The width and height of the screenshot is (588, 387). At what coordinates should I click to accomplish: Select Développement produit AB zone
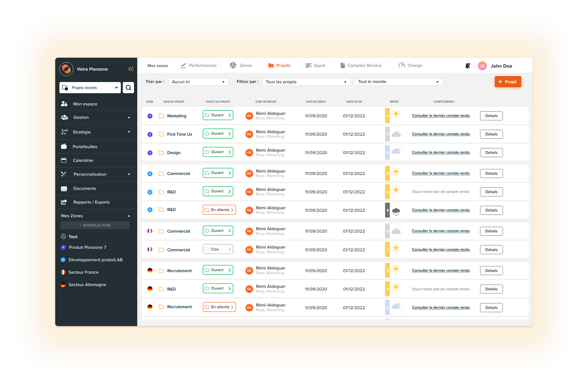(95, 260)
